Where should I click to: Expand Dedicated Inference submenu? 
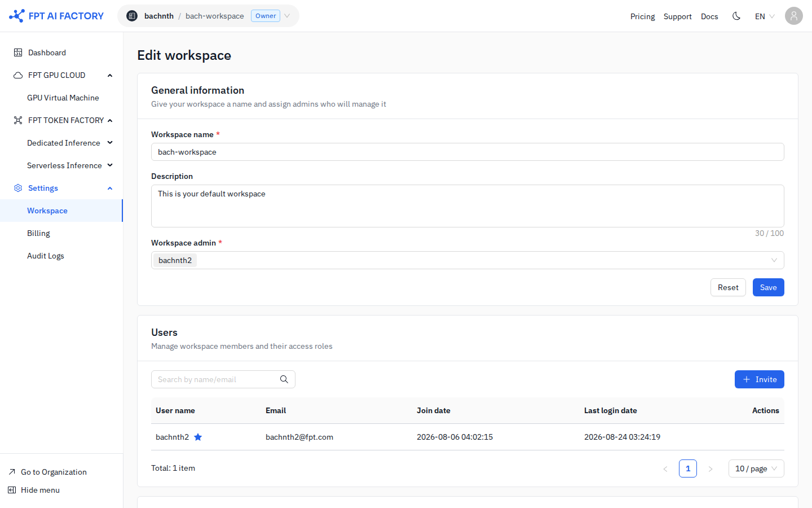coord(110,143)
